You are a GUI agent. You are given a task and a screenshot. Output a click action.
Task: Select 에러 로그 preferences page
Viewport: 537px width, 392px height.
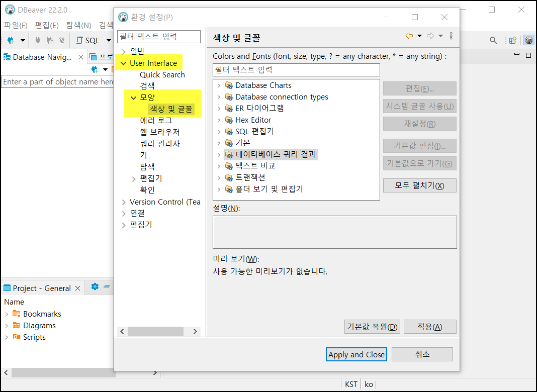tap(156, 121)
